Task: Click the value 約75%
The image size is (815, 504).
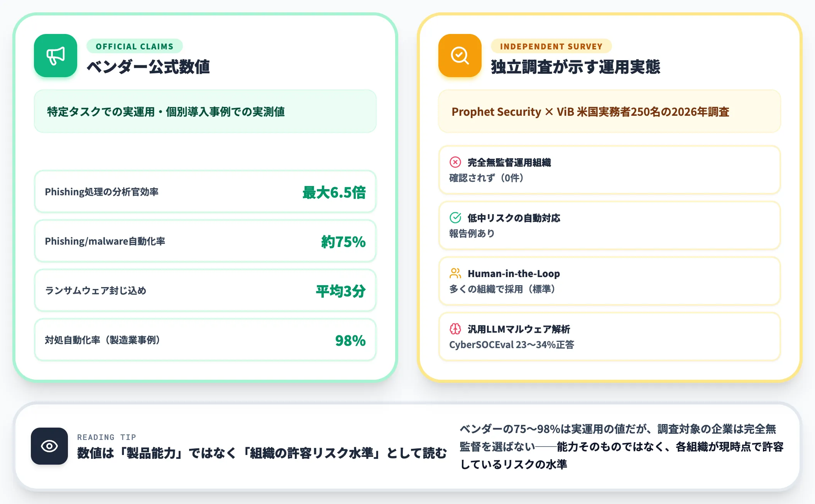Action: 343,242
